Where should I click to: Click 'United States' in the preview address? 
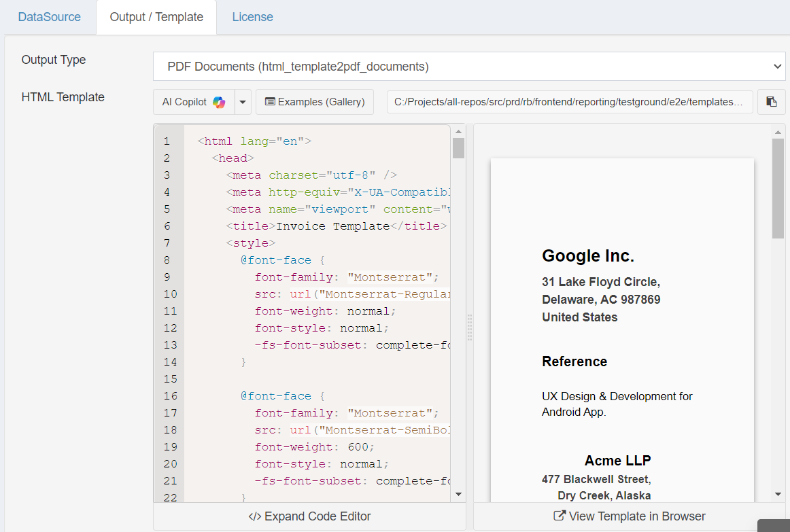(579, 317)
